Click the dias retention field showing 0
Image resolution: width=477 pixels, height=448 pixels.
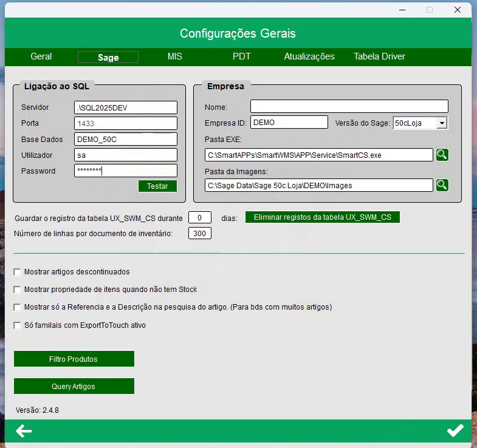coord(199,217)
